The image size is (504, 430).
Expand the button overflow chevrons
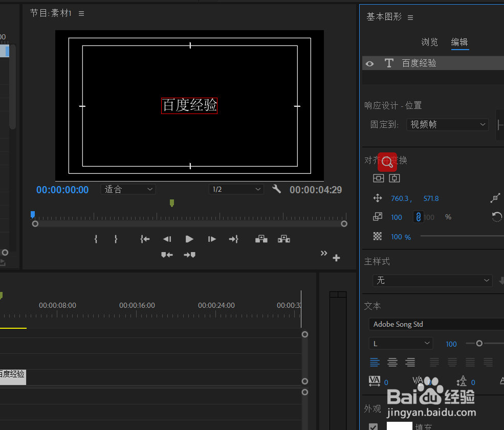[x=324, y=253]
